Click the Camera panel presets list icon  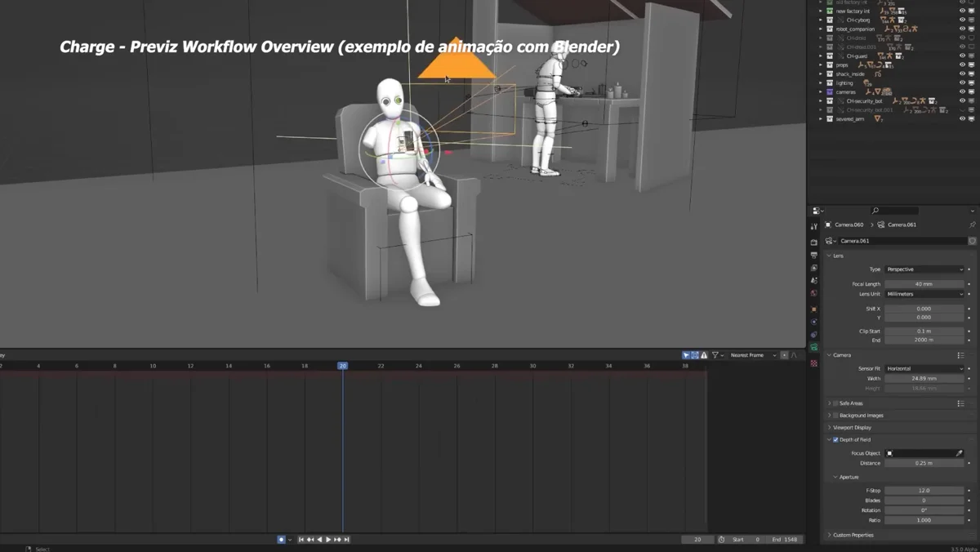click(x=960, y=355)
